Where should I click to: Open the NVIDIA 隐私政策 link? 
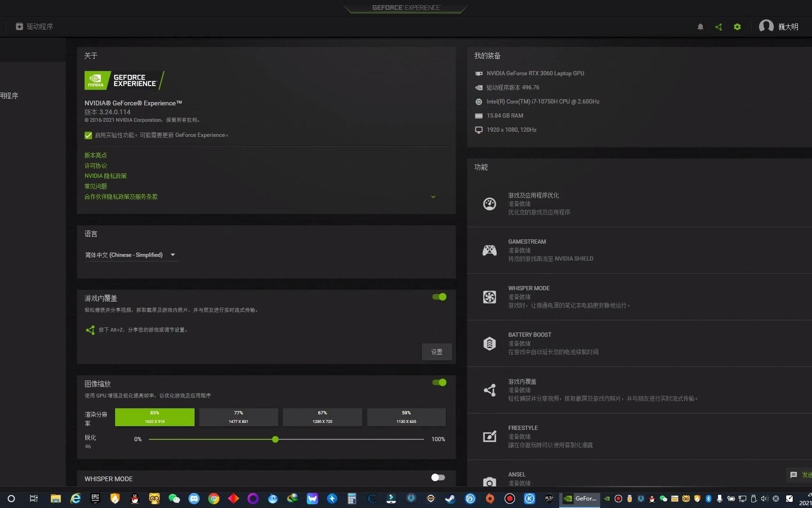106,176
